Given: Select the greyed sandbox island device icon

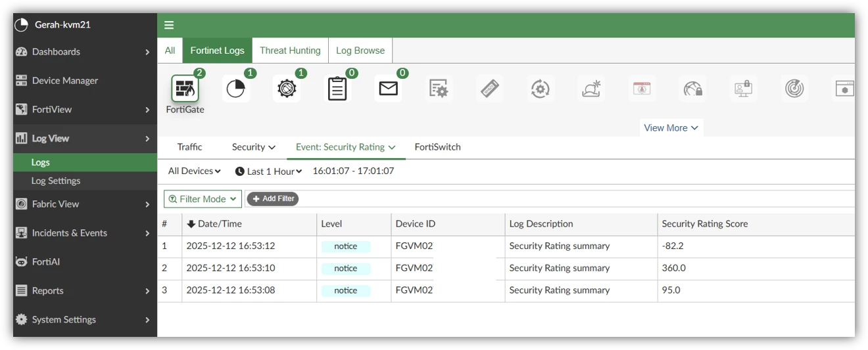Looking at the screenshot, I should (x=591, y=89).
